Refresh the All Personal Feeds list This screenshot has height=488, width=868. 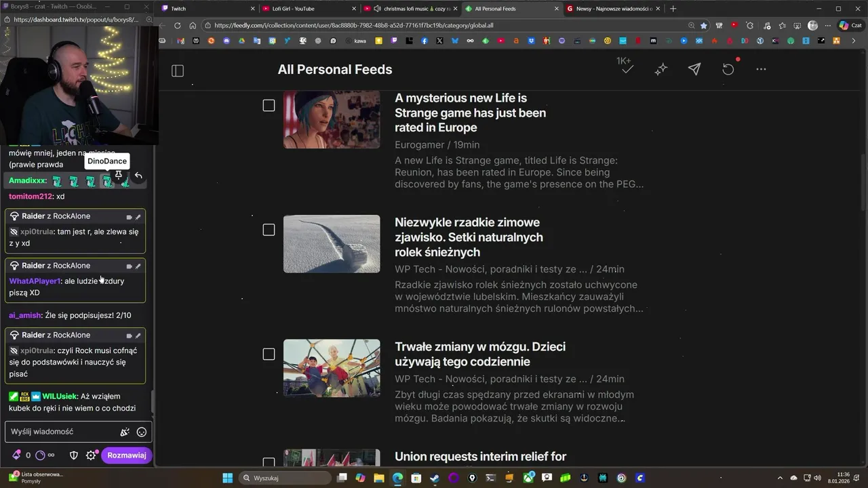coord(728,69)
